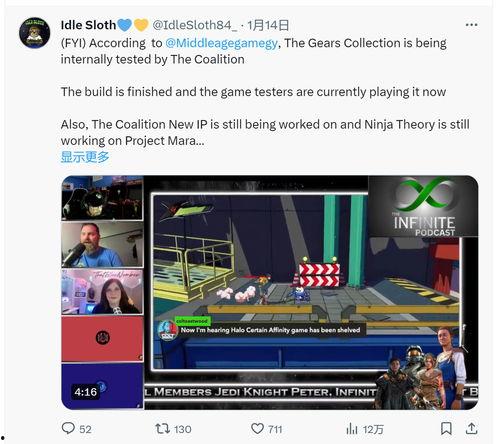
Task: Click the bearded host webcam thumbnail
Action: pos(102,244)
